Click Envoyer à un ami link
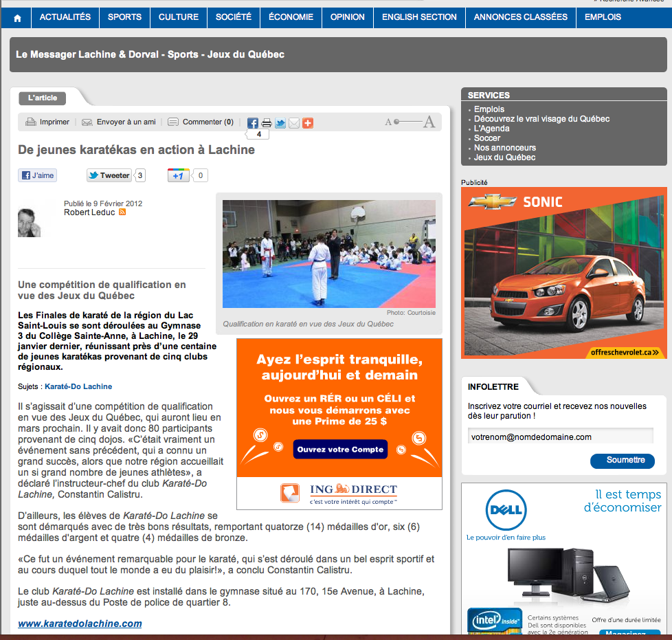 pyautogui.click(x=126, y=122)
